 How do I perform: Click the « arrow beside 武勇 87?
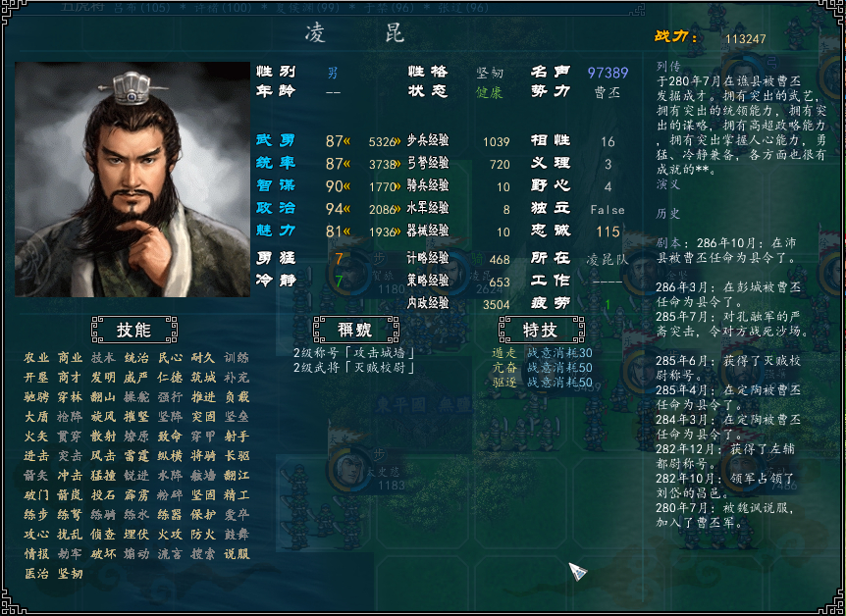[x=346, y=141]
